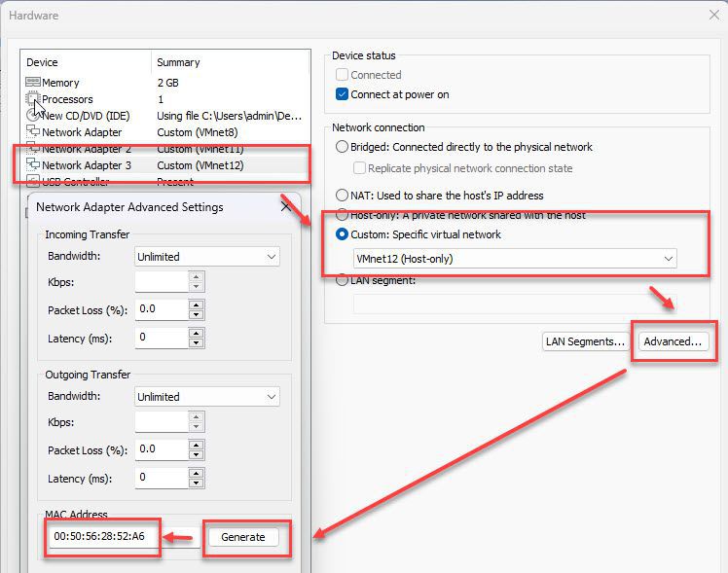Click Generate to create MAC address
728x573 pixels.
point(243,537)
